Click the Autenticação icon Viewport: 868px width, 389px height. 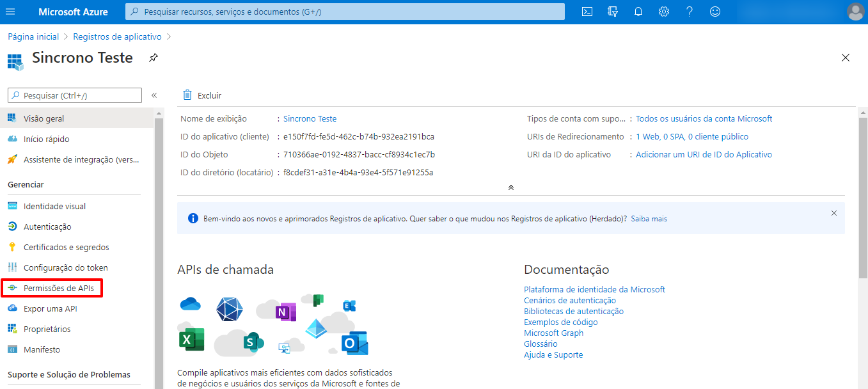click(12, 226)
